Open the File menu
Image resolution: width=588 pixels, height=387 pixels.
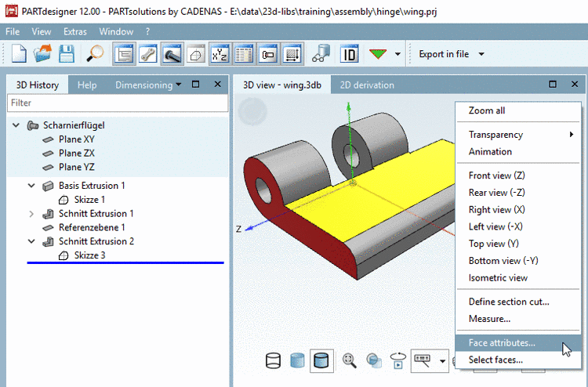(x=13, y=32)
